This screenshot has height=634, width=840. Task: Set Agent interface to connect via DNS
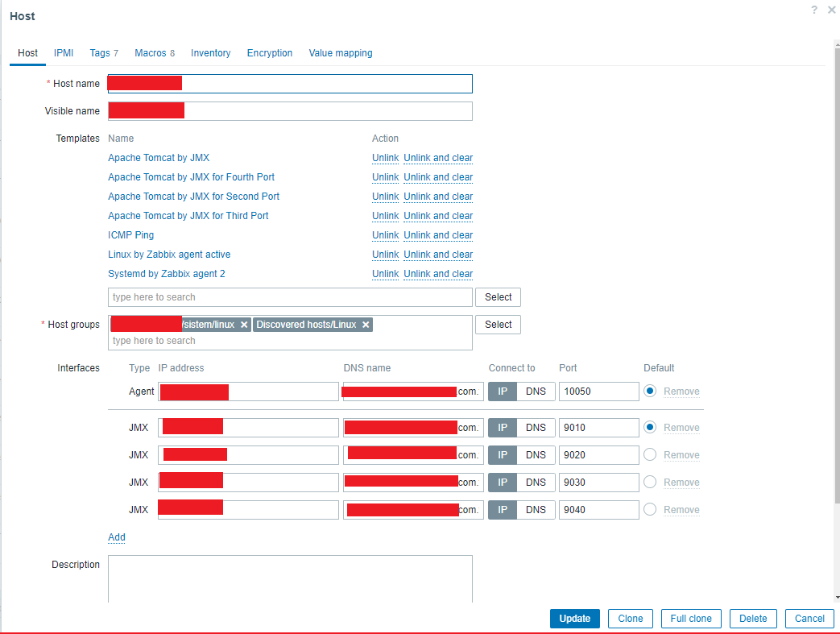click(x=536, y=392)
